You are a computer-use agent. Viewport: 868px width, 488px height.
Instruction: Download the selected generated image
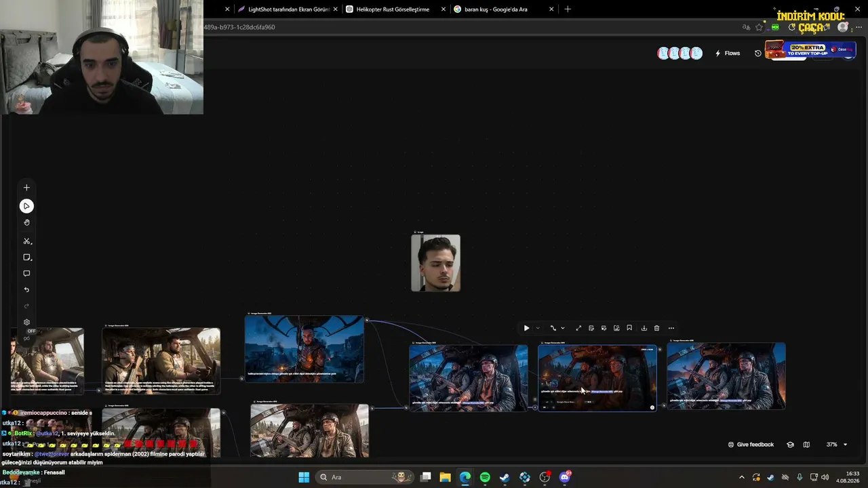pyautogui.click(x=644, y=328)
